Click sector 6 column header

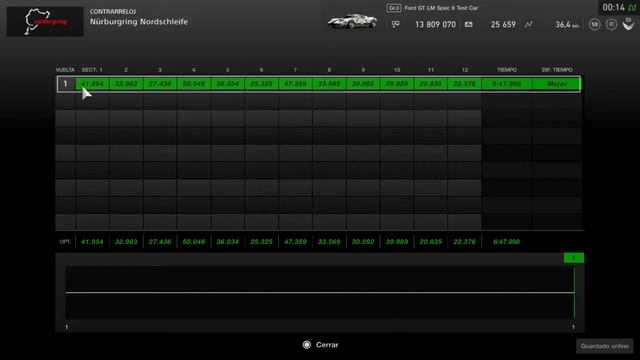(x=261, y=70)
